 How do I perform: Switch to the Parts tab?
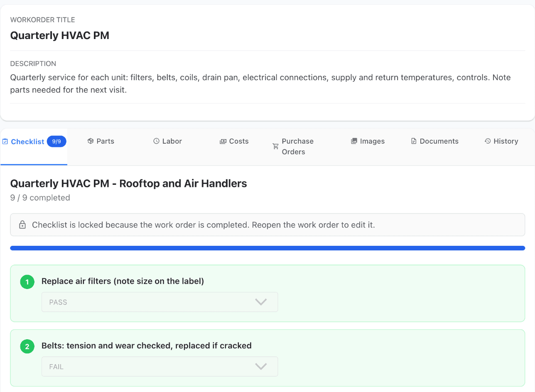[x=101, y=141]
